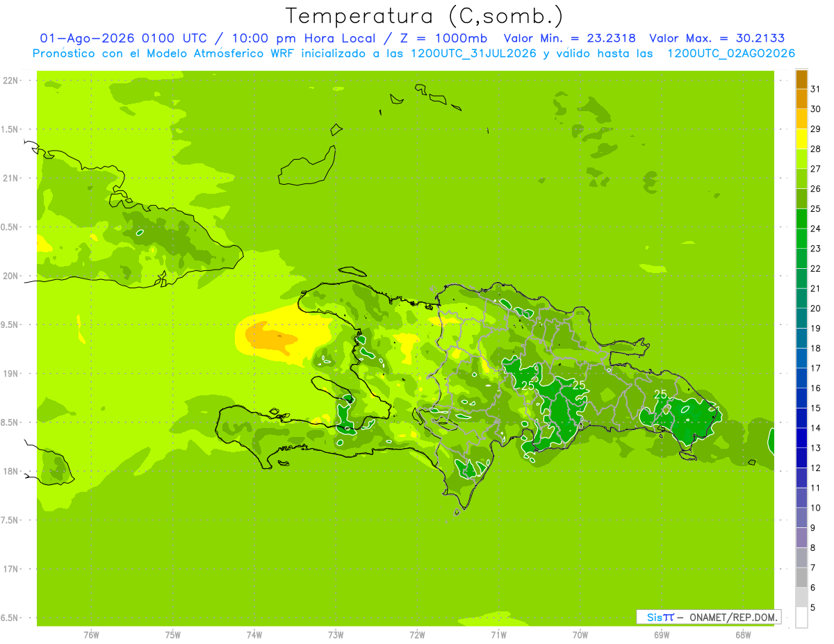
Task: Click the '71W' longitude label
Action: coord(498,635)
